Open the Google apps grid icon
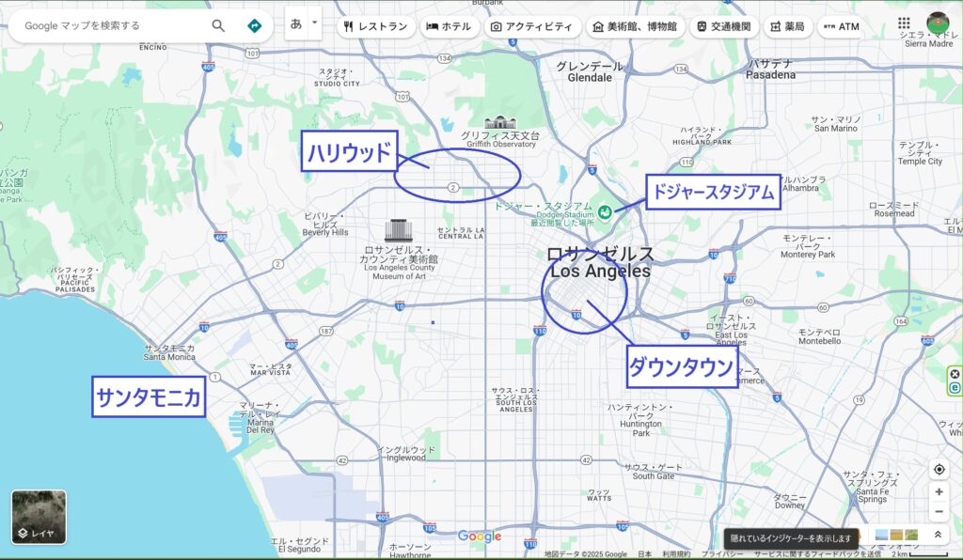Screen dimensions: 963x560 pyautogui.click(x=904, y=23)
